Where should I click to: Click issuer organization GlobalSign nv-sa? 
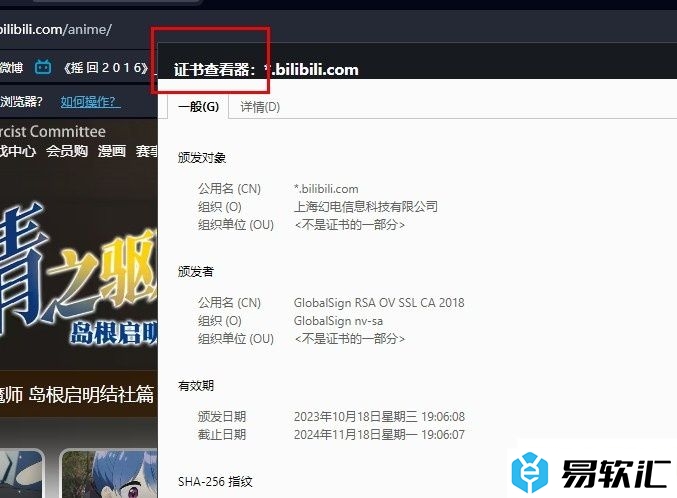point(338,321)
